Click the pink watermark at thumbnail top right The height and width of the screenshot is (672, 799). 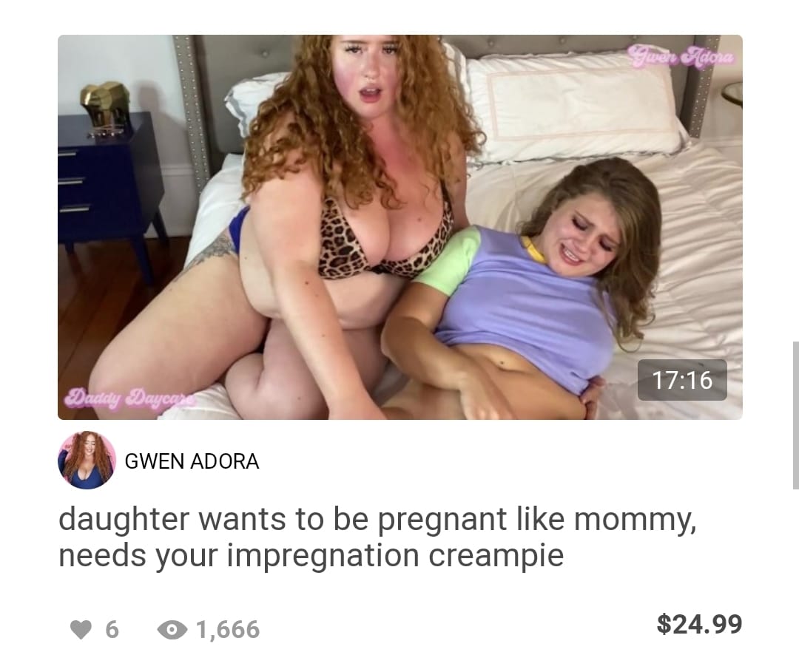pyautogui.click(x=681, y=55)
